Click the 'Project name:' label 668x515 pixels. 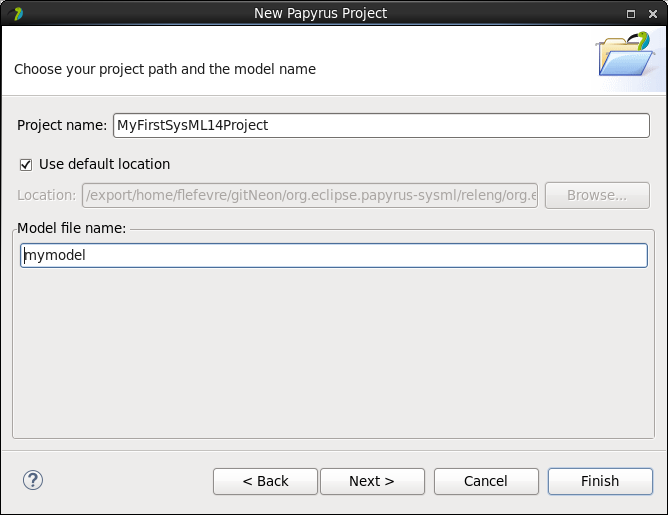tap(62, 125)
